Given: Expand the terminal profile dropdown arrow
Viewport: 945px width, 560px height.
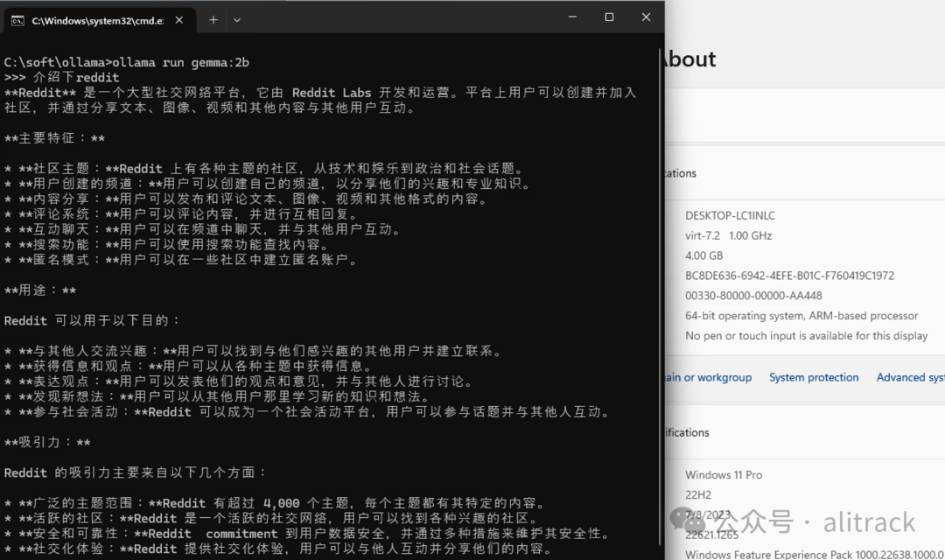Looking at the screenshot, I should [x=237, y=20].
